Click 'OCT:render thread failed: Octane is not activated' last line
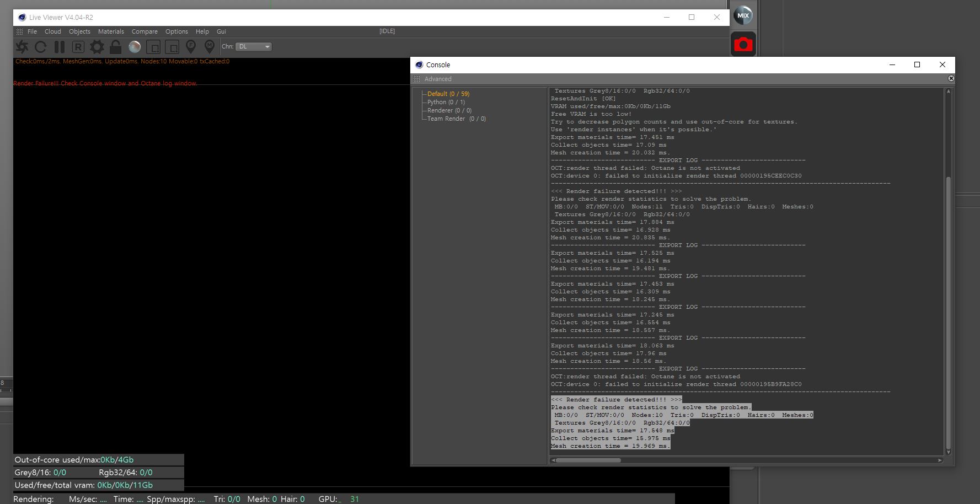The image size is (980, 504). [x=645, y=377]
